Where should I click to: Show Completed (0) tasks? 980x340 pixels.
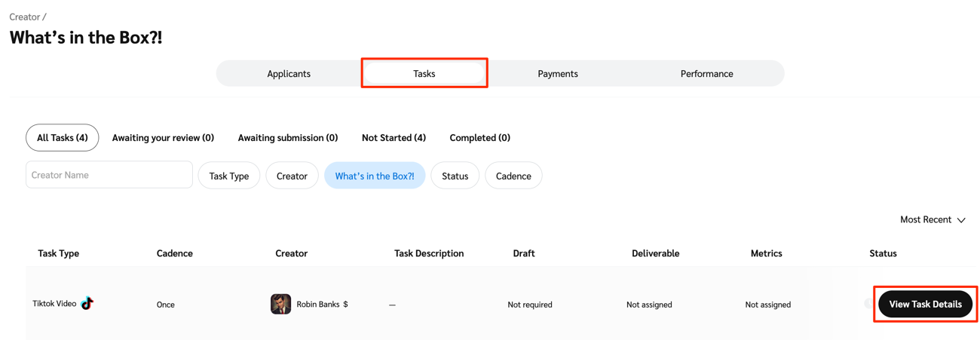479,138
